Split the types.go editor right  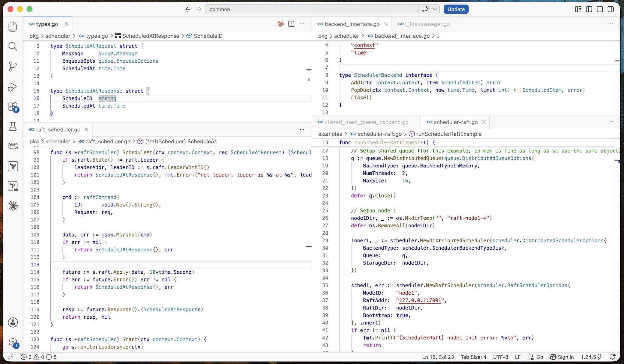tap(291, 24)
